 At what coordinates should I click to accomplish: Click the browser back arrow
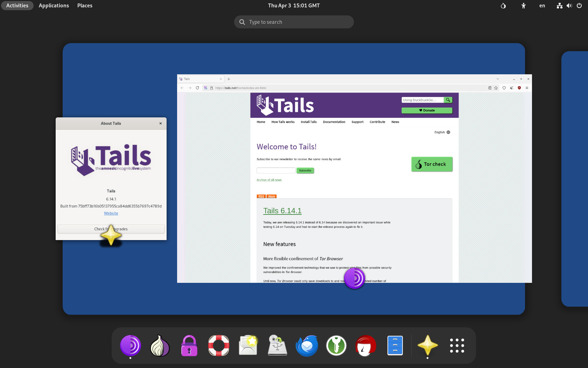click(182, 88)
